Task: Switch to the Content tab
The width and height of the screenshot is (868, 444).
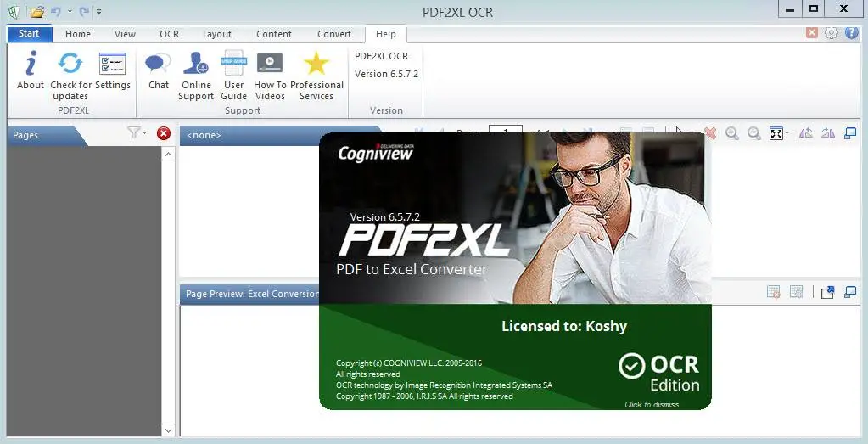Action: coord(274,34)
